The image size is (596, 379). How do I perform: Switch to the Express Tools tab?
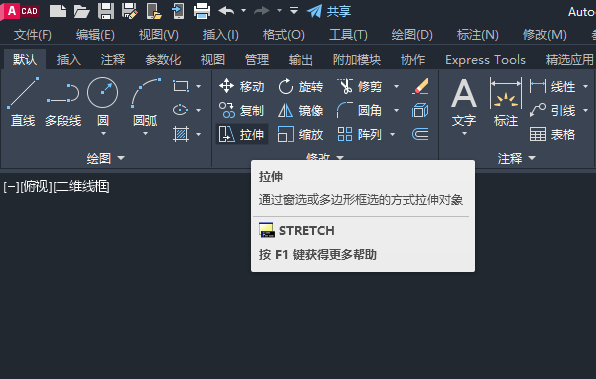pos(485,60)
